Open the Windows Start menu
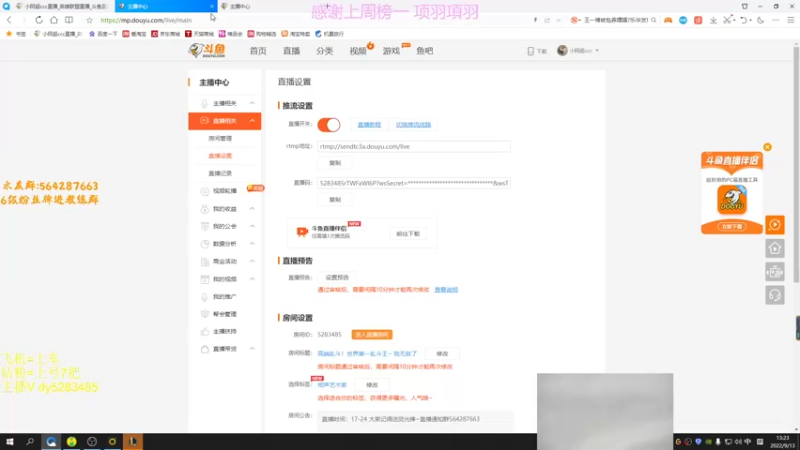The height and width of the screenshot is (450, 800). 9,441
